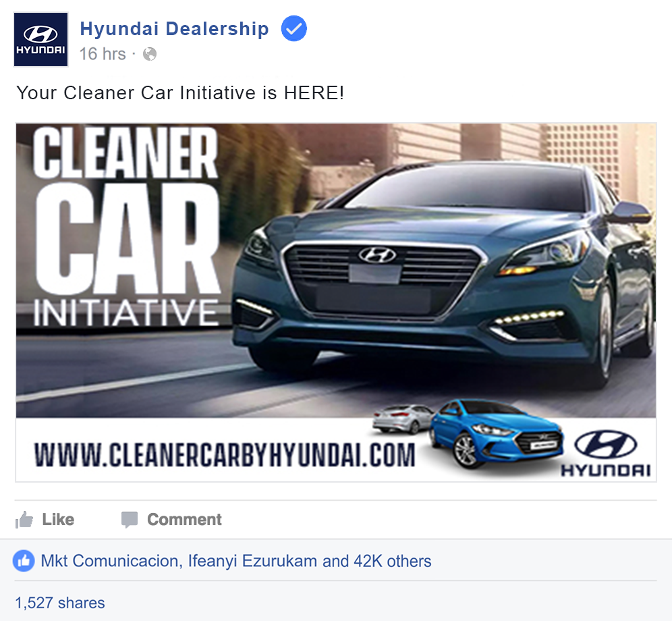Click the blue verified badge checkmark
The width and height of the screenshot is (672, 621).
(293, 28)
